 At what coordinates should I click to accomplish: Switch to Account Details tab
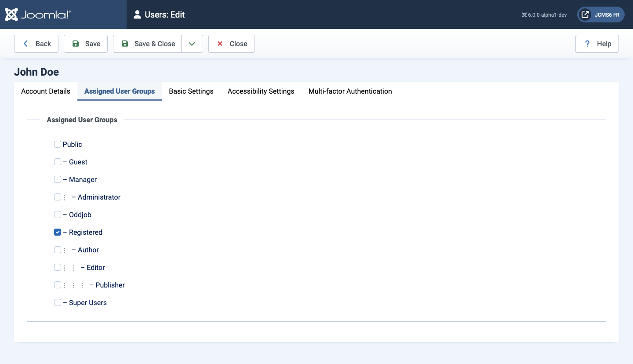46,91
